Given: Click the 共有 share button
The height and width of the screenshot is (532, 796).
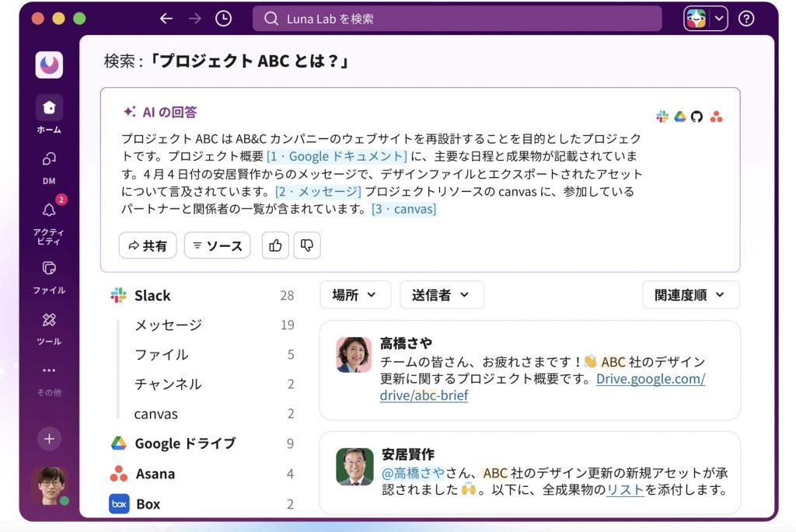Looking at the screenshot, I should pos(148,245).
